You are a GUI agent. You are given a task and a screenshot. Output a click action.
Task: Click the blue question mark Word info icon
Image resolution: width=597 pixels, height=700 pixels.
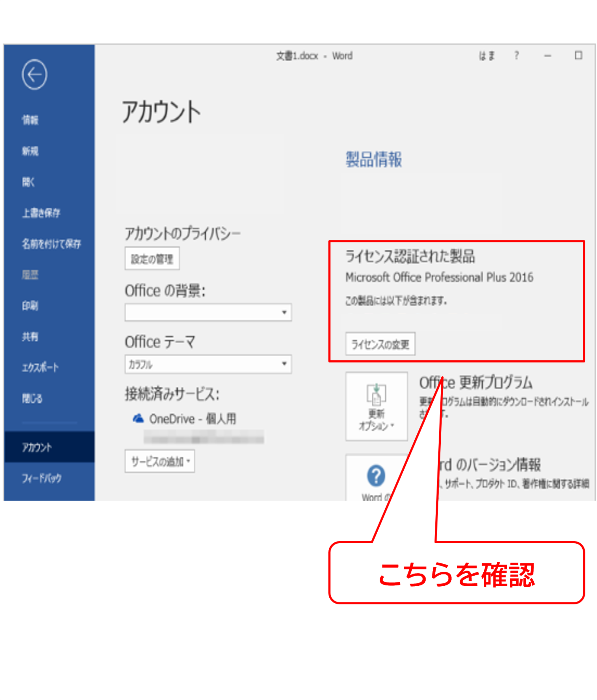(376, 476)
